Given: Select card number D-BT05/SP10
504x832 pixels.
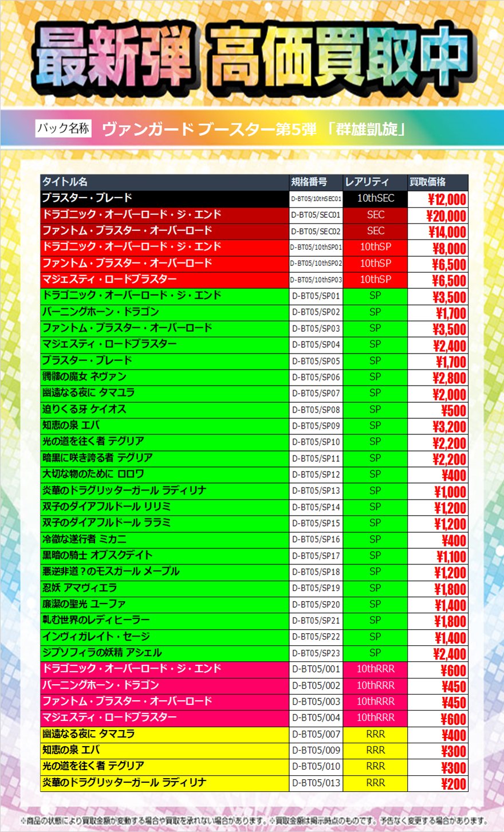Looking at the screenshot, I should [316, 442].
